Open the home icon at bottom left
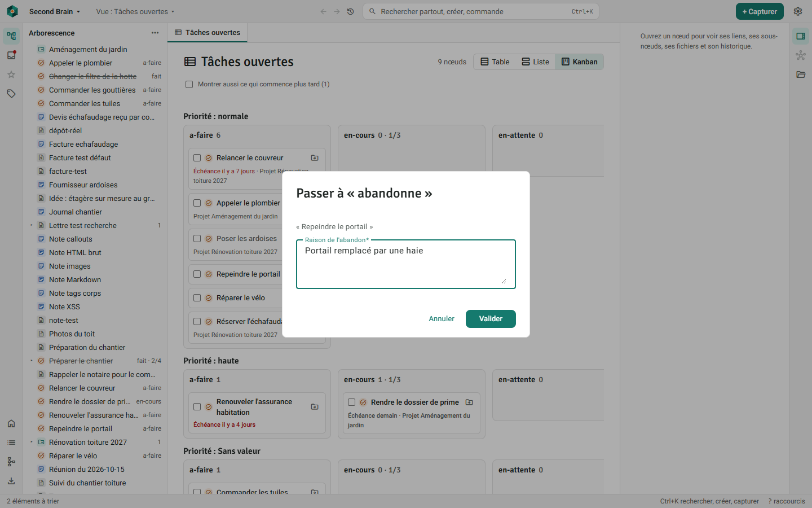Viewport: 812px width, 508px height. [x=11, y=423]
